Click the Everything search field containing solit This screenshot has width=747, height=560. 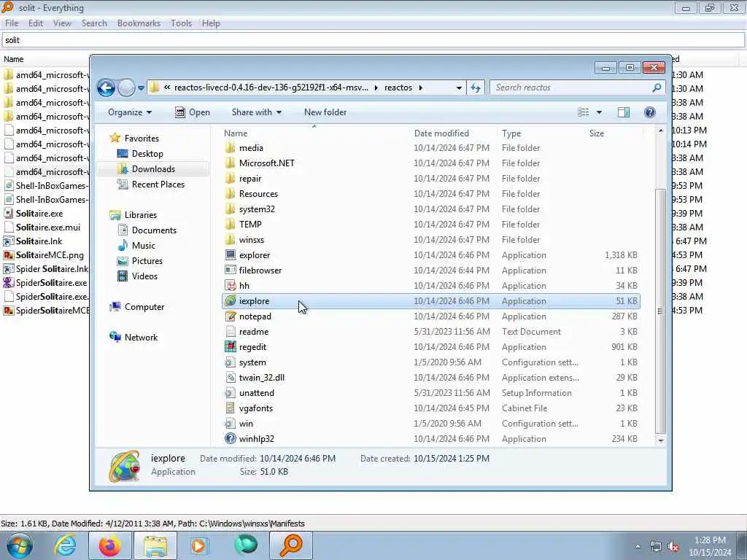pyautogui.click(x=373, y=40)
